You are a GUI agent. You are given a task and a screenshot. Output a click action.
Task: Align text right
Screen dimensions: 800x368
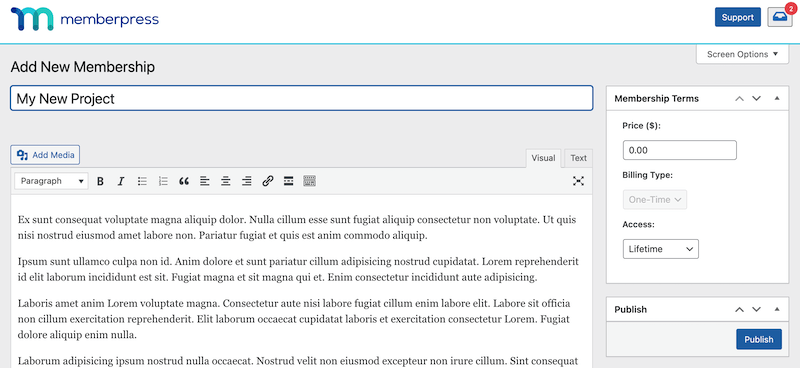246,181
